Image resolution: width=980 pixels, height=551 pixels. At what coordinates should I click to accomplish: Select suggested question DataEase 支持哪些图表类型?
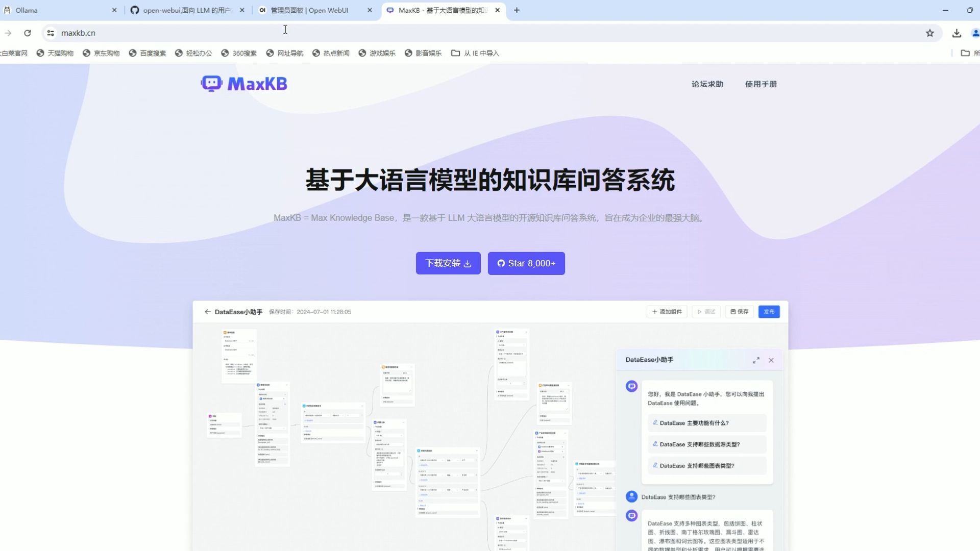pyautogui.click(x=707, y=466)
